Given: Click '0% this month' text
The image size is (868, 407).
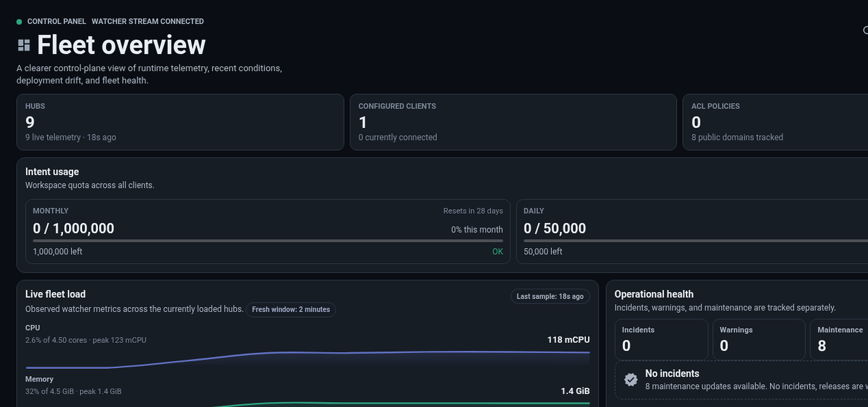Looking at the screenshot, I should 477,230.
